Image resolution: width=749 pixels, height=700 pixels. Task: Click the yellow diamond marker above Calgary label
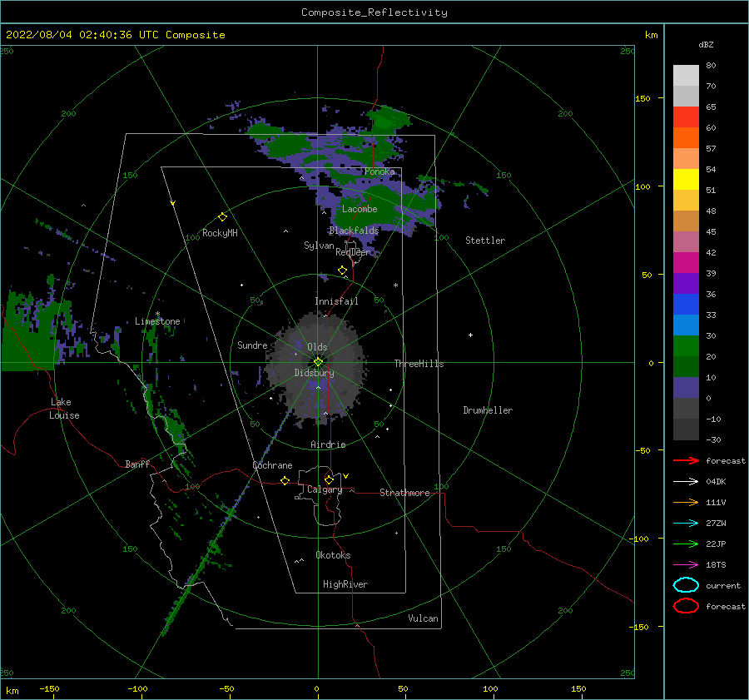(x=329, y=479)
